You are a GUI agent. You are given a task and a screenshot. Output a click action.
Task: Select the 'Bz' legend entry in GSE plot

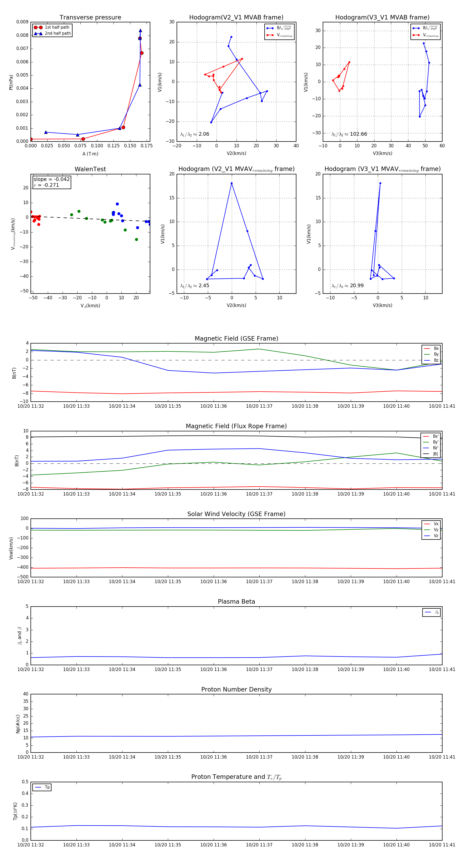coord(431,360)
